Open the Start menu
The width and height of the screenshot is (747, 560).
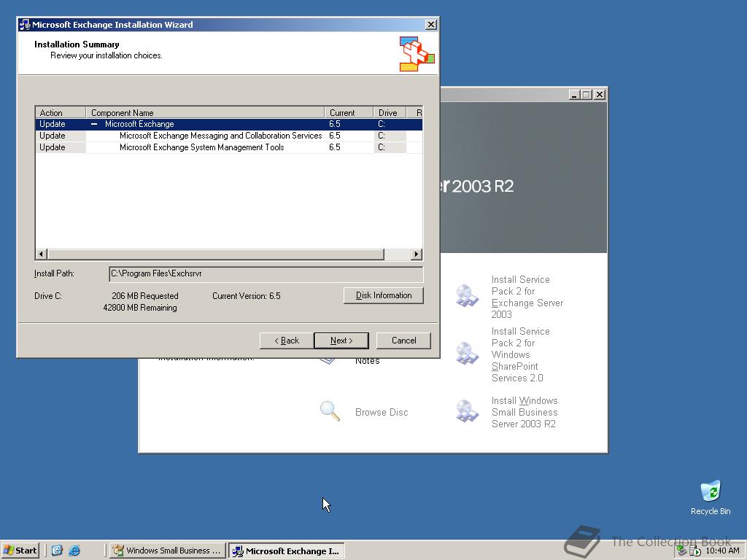point(20,551)
